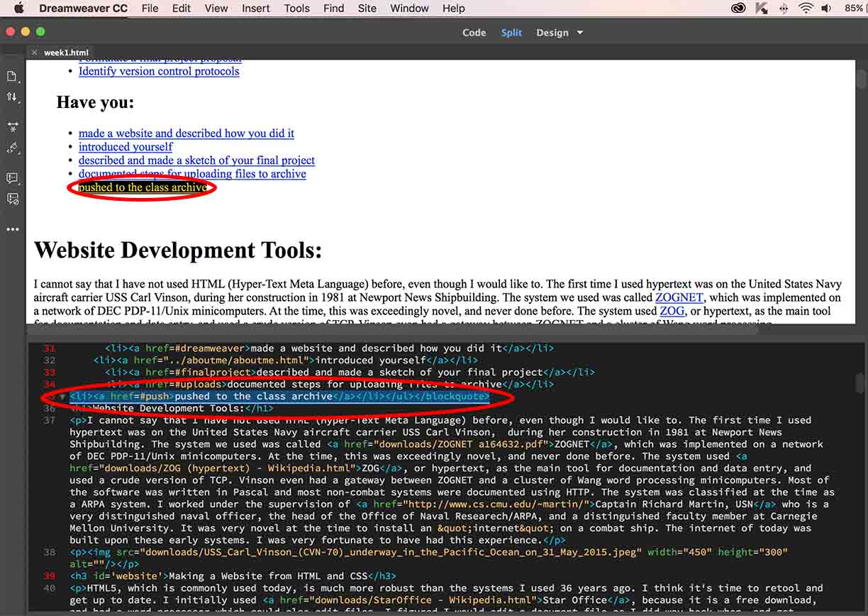
Task: Click the Remove Comment icon
Action: (12, 199)
